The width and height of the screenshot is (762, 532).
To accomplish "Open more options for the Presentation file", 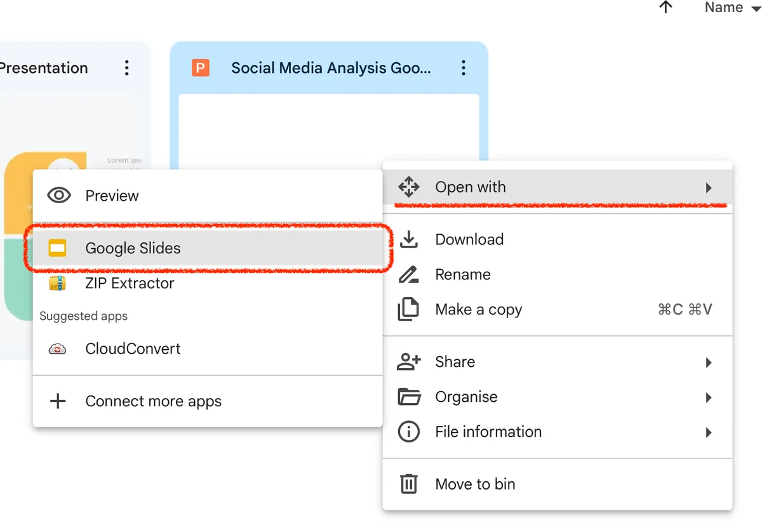I will click(x=127, y=68).
